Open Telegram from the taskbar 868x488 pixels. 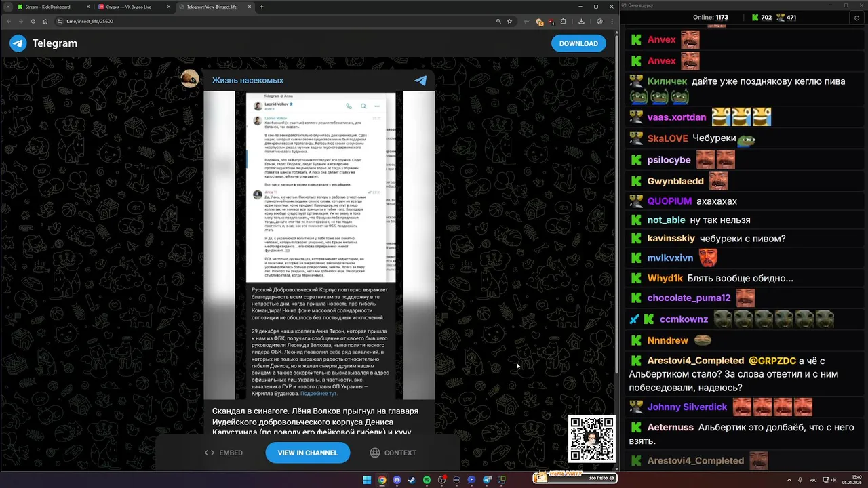486,480
